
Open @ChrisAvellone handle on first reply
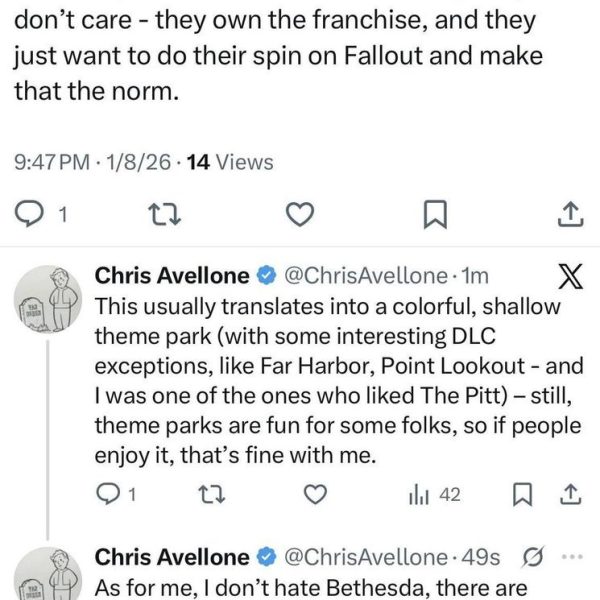coord(364,277)
